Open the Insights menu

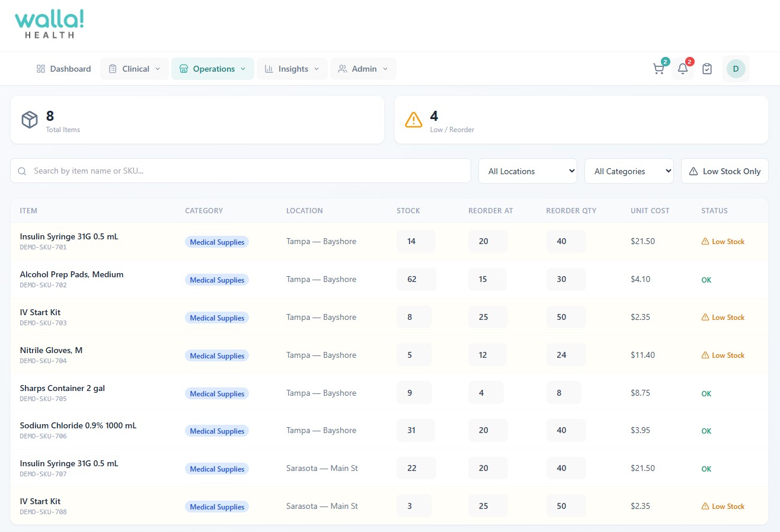pos(292,69)
